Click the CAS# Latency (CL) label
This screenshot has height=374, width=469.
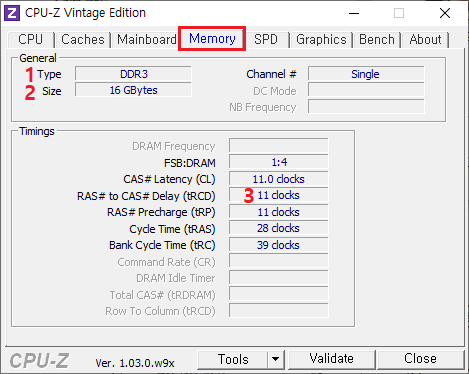169,179
